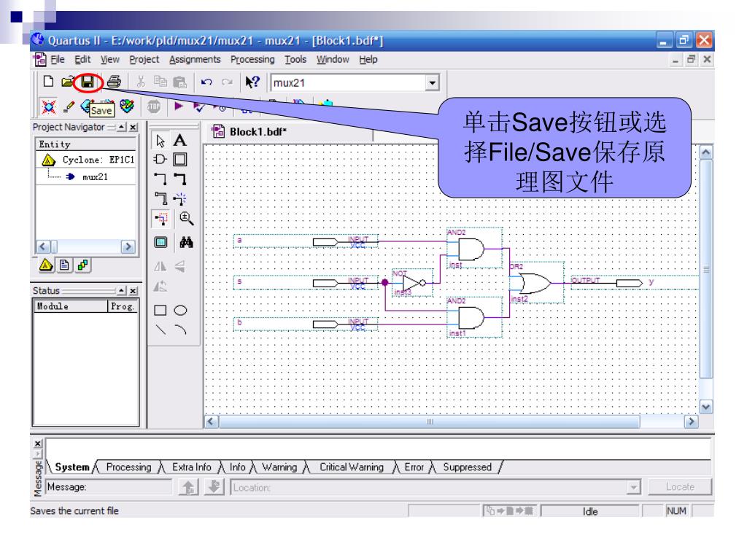The image size is (747, 560).
Task: Switch to the Warning messages tab
Action: [279, 467]
